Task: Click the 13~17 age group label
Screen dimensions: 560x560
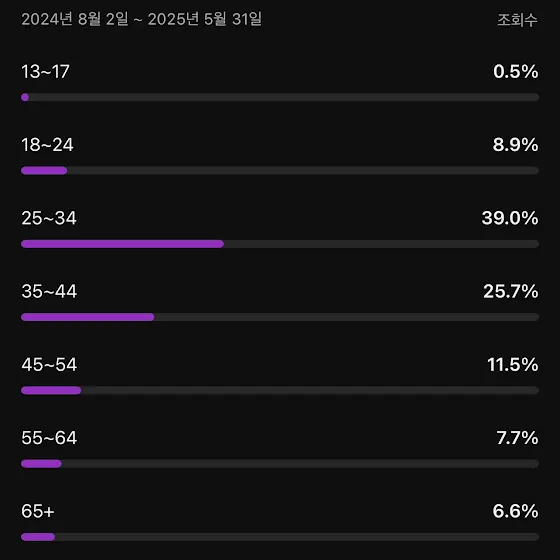Action: point(45,71)
